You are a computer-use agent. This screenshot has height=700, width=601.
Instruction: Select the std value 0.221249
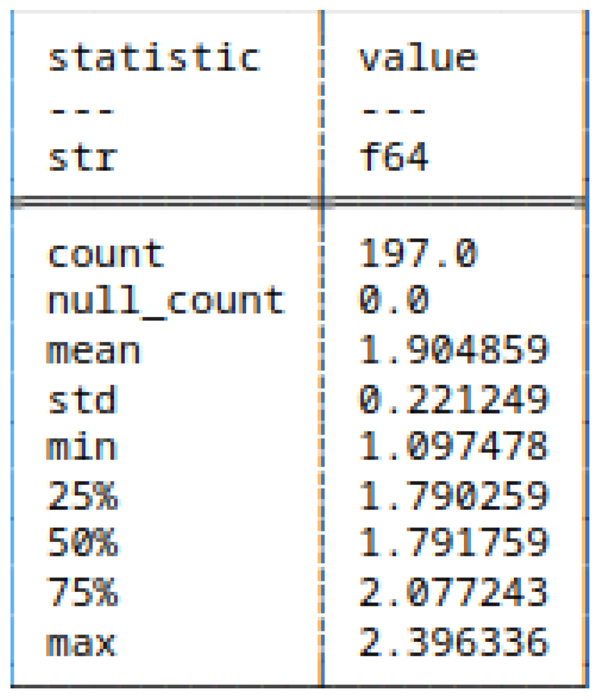point(454,400)
